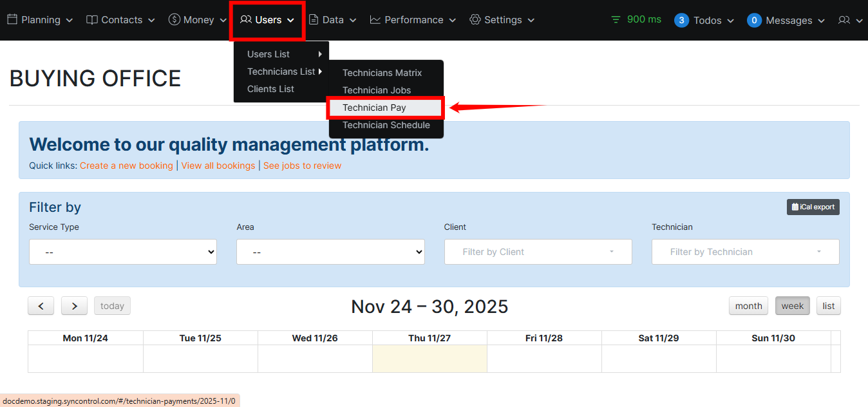Select the week view button
Viewport: 868px width, 407px height.
point(792,306)
